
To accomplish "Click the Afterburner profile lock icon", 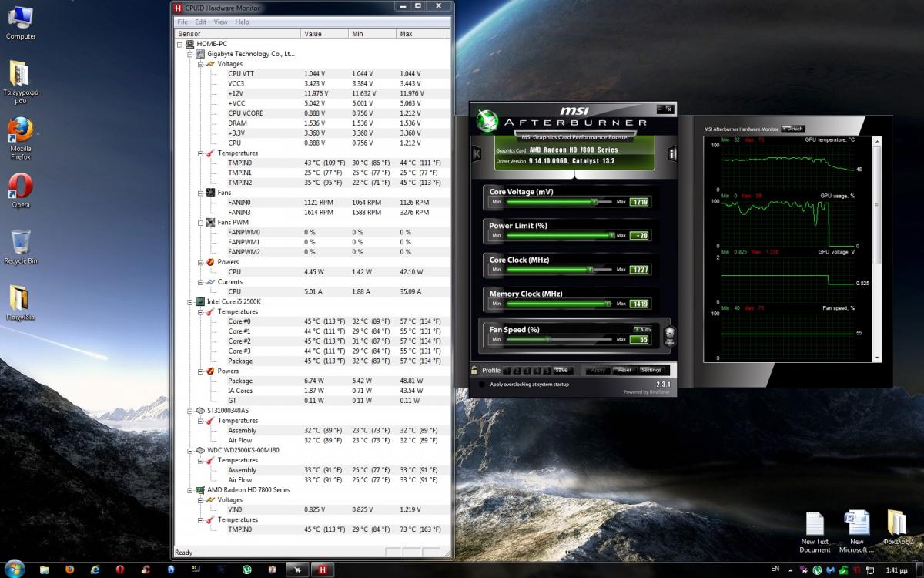I will click(x=474, y=370).
